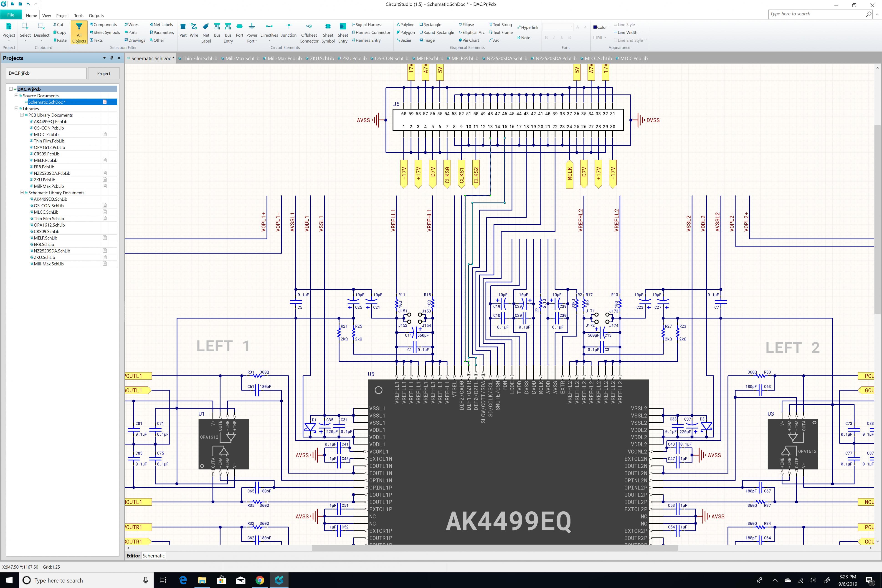Viewport: 882px width, 588px height.
Task: Open the Projects panel dropdown arrow
Action: coord(104,58)
